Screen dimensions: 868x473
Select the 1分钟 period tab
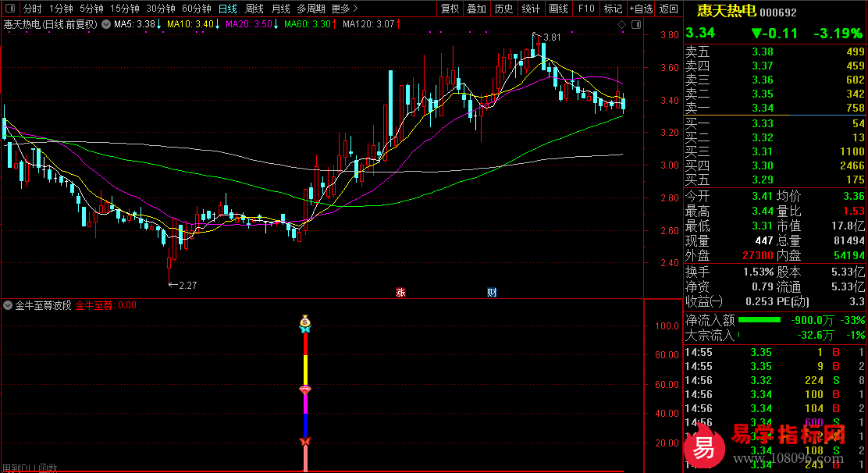pyautogui.click(x=61, y=9)
